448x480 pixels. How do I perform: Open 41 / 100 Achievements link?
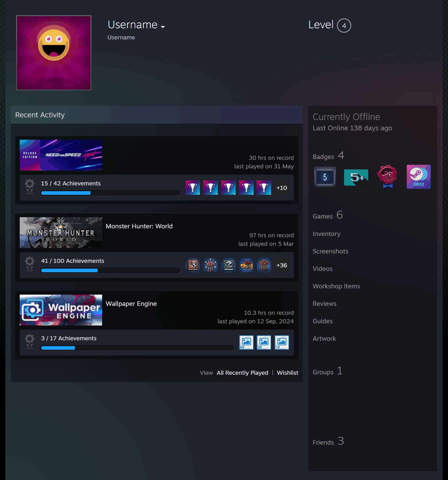tap(73, 261)
